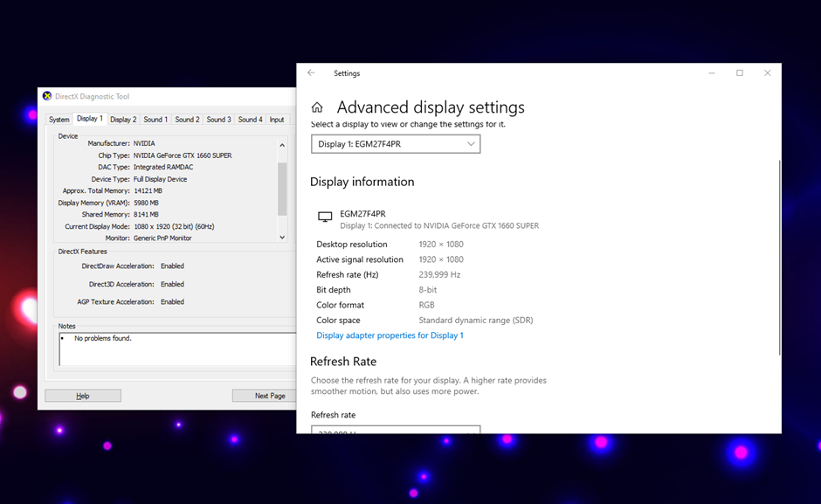Screen dimensions: 821x504
Task: Click inside the Notes text box
Action: (x=175, y=349)
